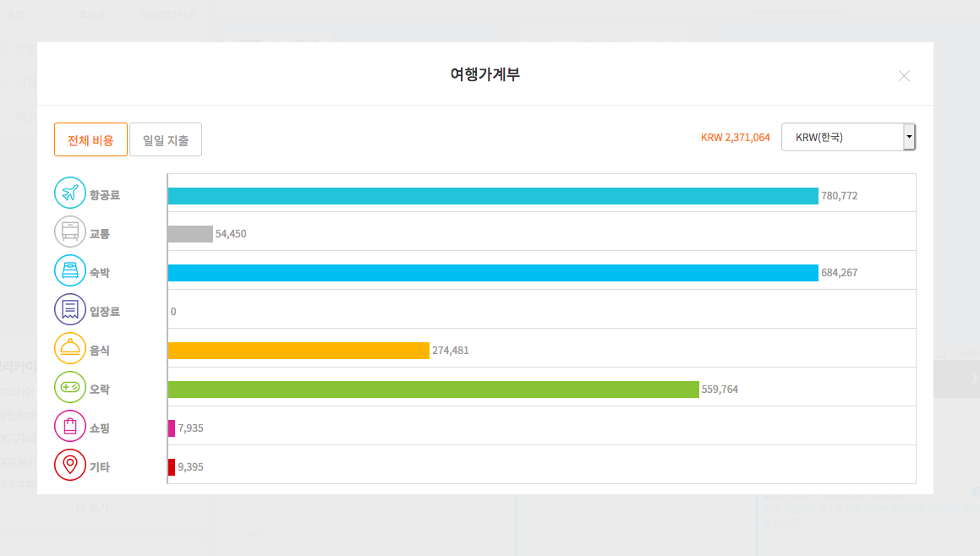Click the currency dropdown arrow button
Image resolution: width=980 pixels, height=556 pixels.
point(909,136)
